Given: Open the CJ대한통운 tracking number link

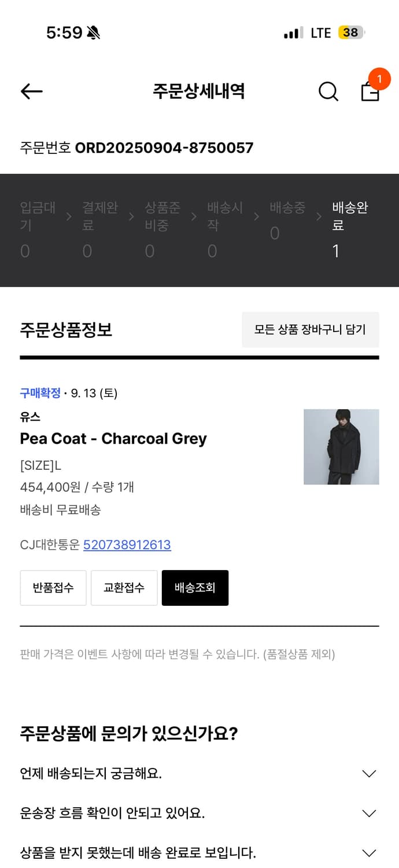Looking at the screenshot, I should point(127,545).
